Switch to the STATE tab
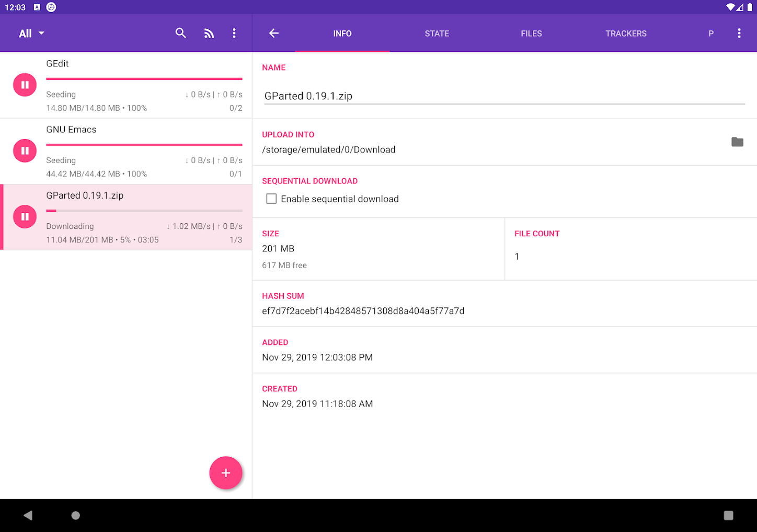Image resolution: width=757 pixels, height=532 pixels. (x=437, y=33)
